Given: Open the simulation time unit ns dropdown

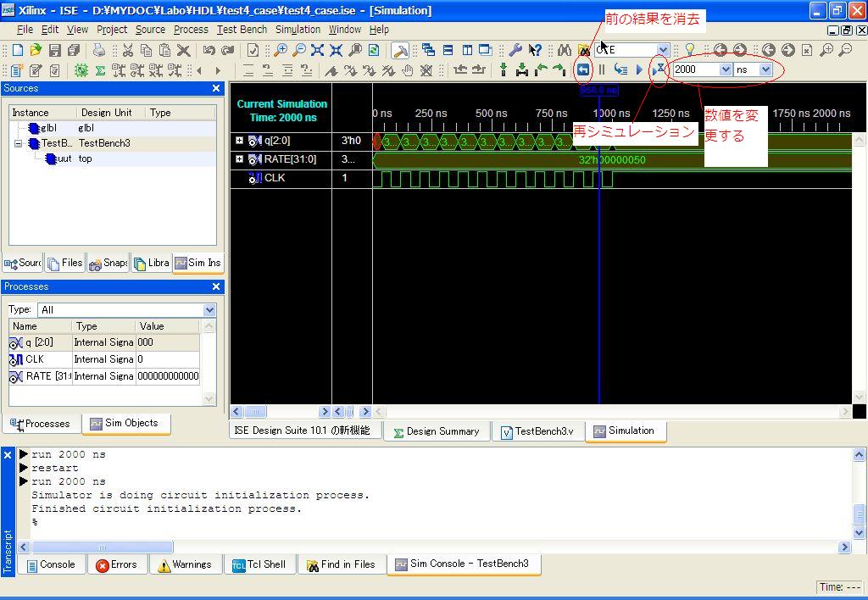Looking at the screenshot, I should coord(765,69).
